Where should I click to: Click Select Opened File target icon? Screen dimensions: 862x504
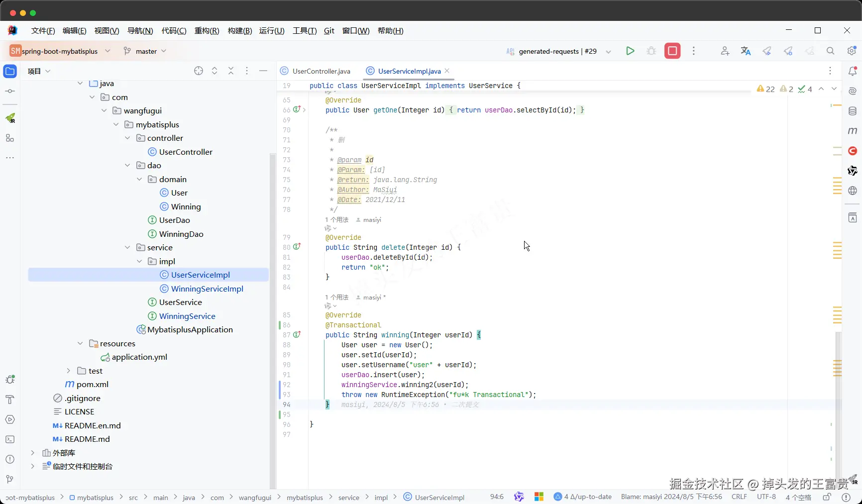tap(199, 71)
